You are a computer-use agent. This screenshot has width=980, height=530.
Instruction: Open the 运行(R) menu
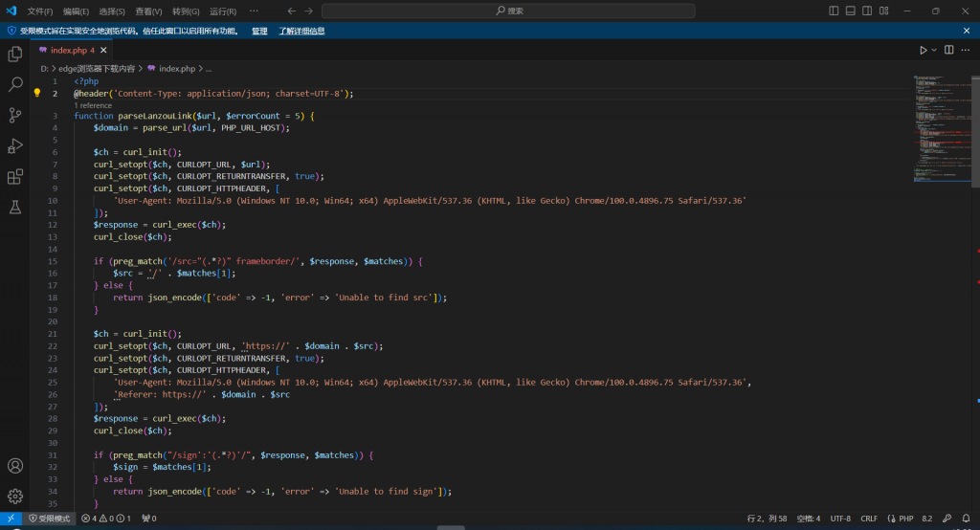[223, 11]
